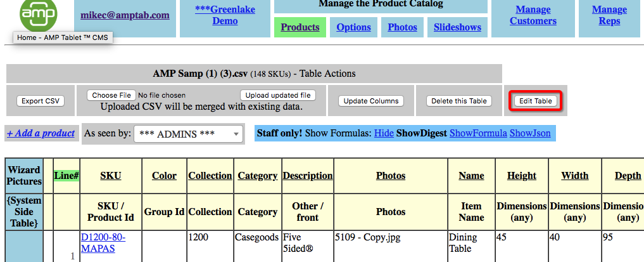Open the As seen by ADMINS dropdown
644x262 pixels.
point(188,134)
